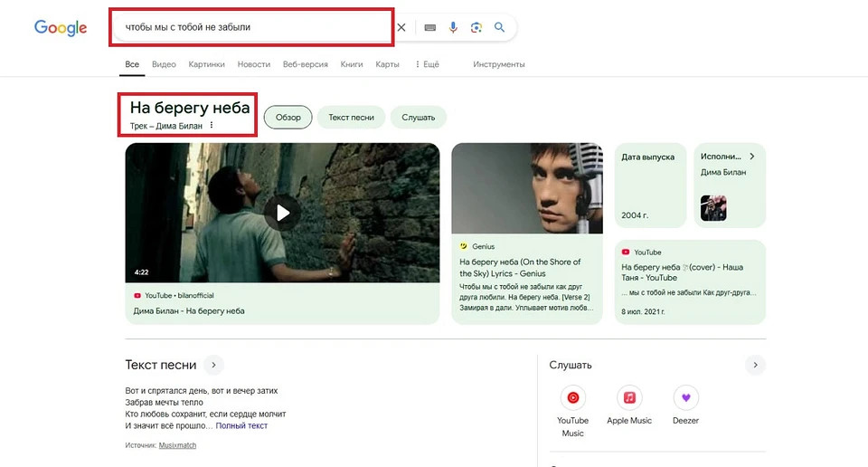Viewport: 868px width, 467px height.
Task: Open the Полный текст lyrics link
Action: 241,425
